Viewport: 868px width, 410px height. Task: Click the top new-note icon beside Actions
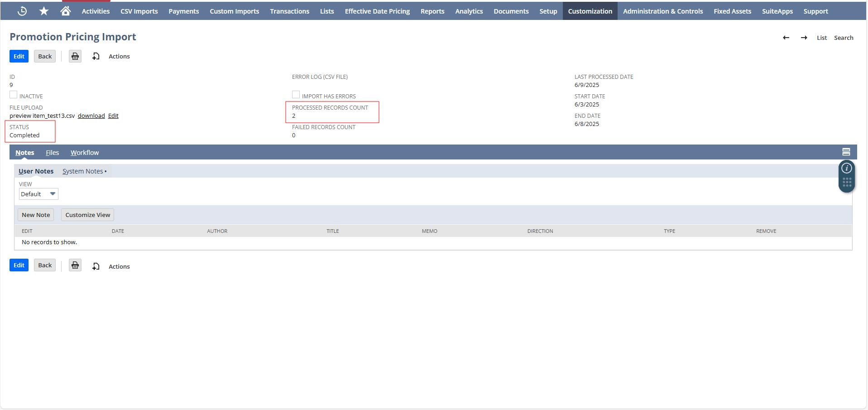coord(96,56)
